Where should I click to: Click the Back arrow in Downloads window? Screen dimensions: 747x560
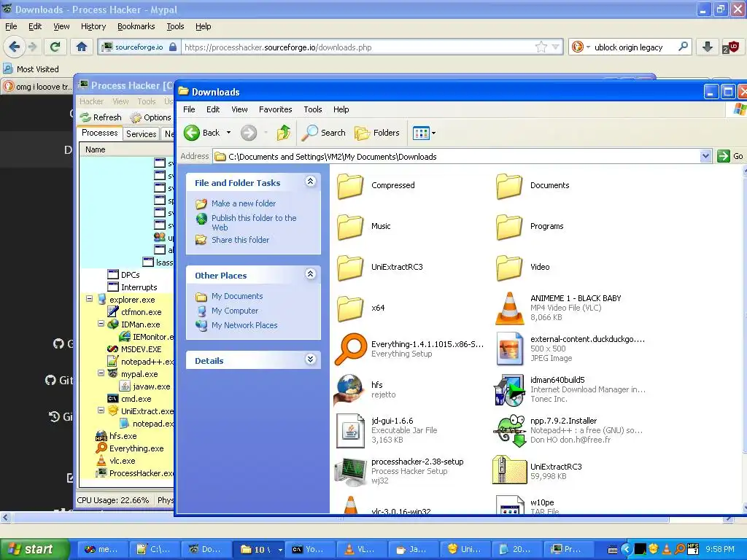(x=202, y=133)
